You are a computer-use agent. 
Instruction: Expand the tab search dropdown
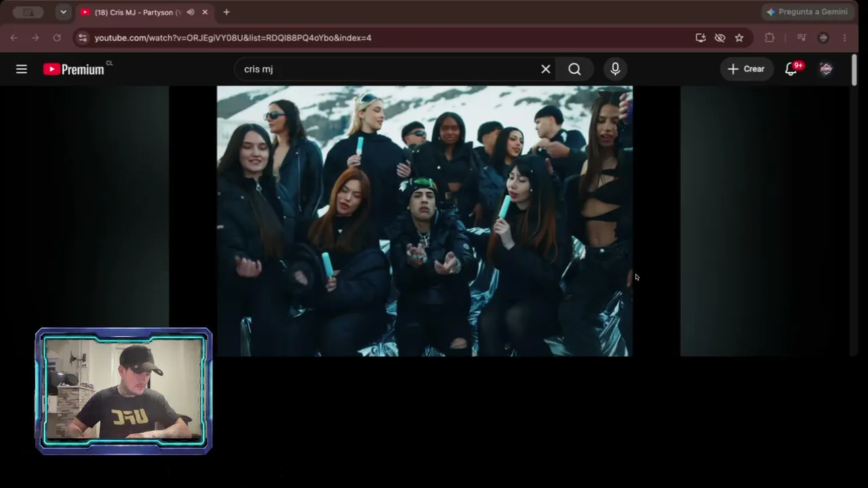click(x=63, y=12)
